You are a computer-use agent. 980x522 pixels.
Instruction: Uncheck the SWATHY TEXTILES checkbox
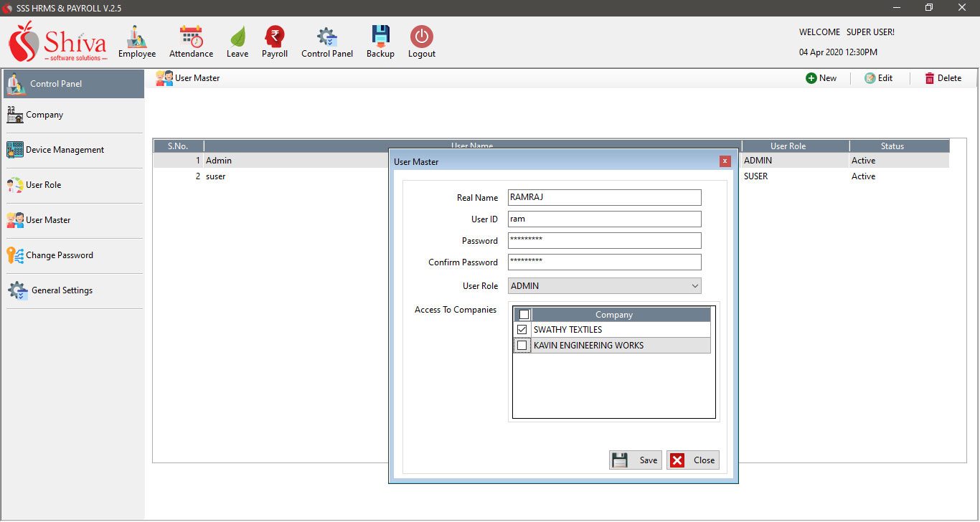pyautogui.click(x=522, y=330)
